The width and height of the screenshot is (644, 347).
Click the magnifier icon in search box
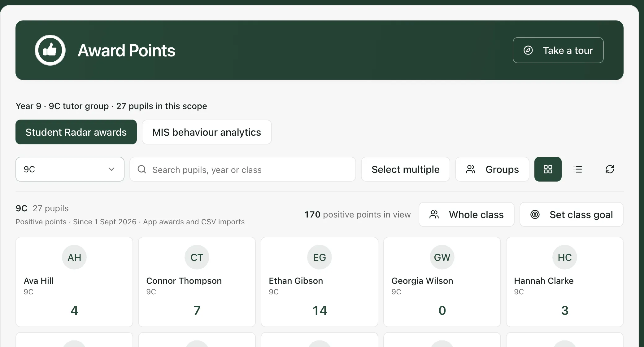(142, 169)
